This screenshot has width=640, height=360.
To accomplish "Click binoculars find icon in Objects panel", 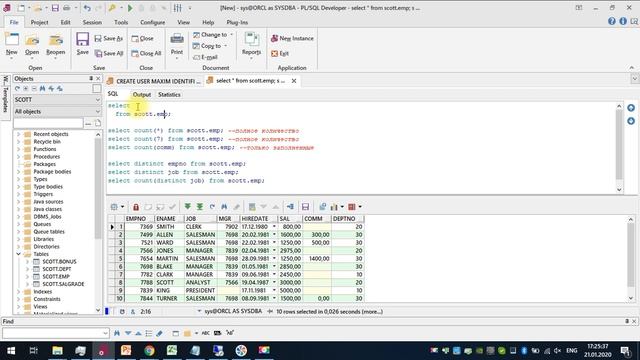I will (42, 89).
